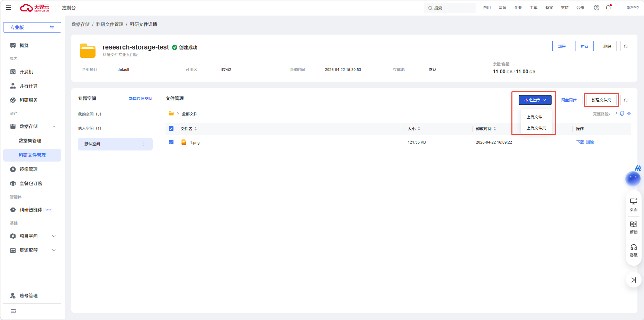Open the 桌面 desktop shortcut
644x320 pixels.
tap(634, 205)
